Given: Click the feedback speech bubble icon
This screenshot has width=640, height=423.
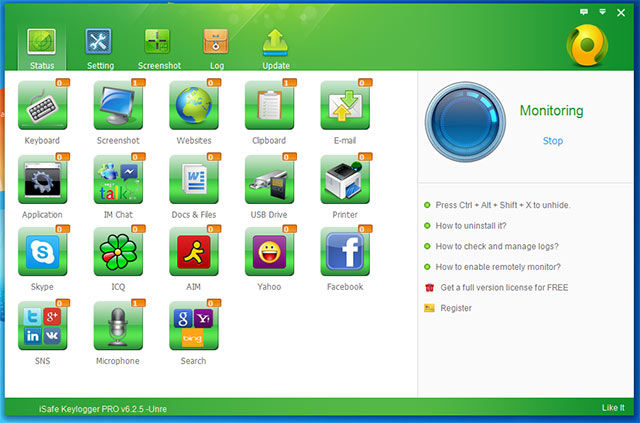Looking at the screenshot, I should click(584, 12).
